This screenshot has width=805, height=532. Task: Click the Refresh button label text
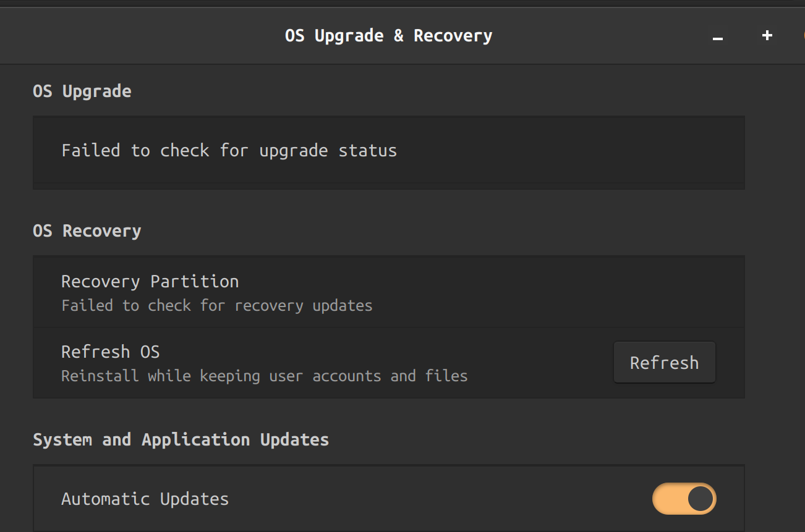click(x=664, y=362)
